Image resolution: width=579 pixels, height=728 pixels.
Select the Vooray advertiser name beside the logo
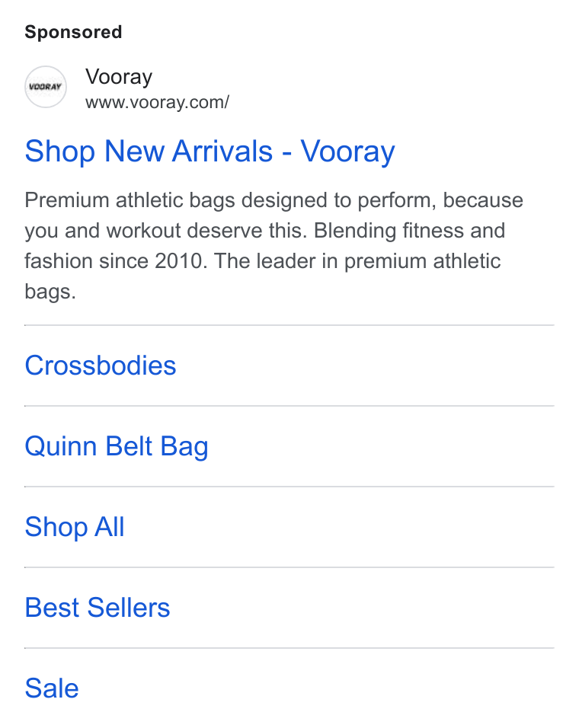pos(118,77)
